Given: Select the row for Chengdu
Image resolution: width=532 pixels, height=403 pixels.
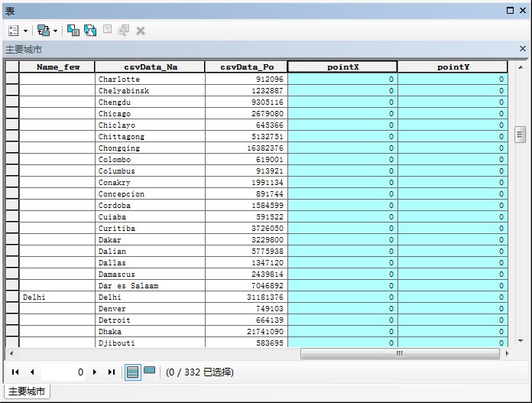Looking at the screenshot, I should (11, 102).
